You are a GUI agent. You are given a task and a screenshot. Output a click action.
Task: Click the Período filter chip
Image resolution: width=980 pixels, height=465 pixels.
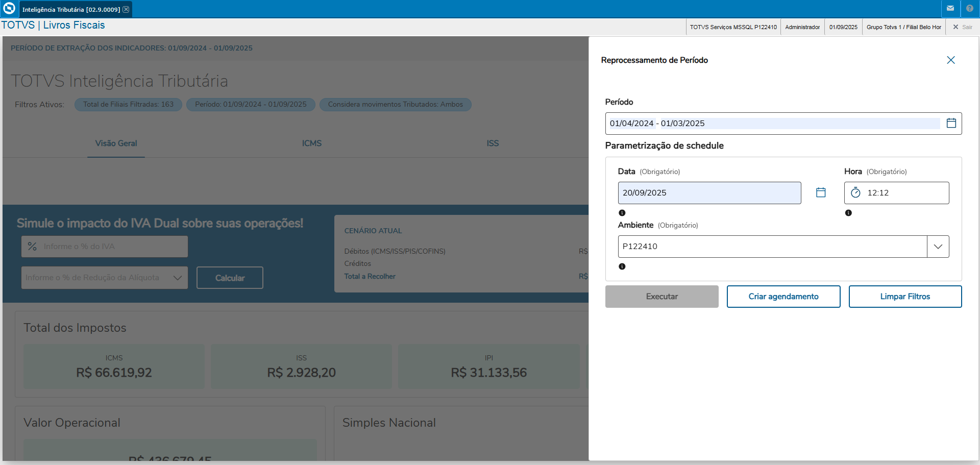click(251, 105)
